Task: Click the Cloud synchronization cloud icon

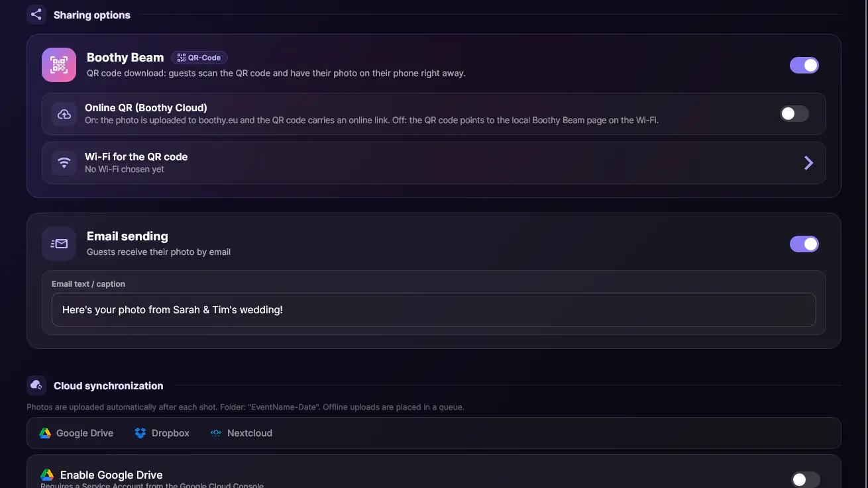Action: [x=36, y=385]
